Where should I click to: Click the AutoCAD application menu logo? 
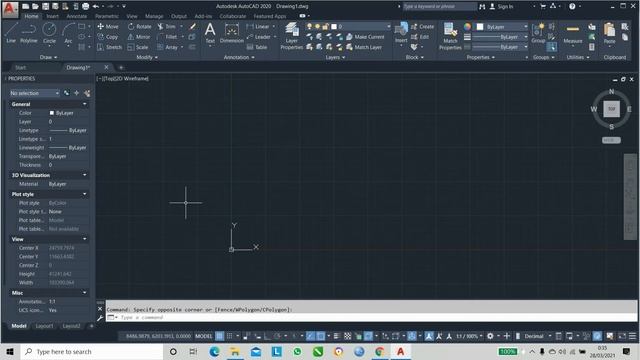click(10, 9)
